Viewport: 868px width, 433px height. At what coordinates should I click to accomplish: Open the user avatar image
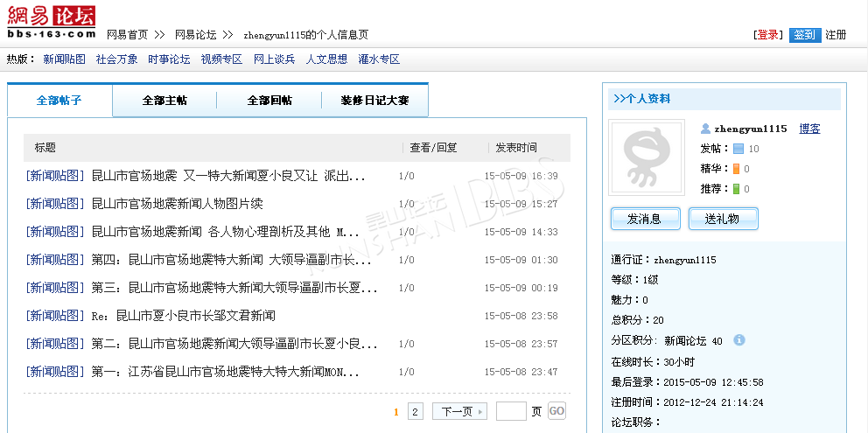pos(647,158)
